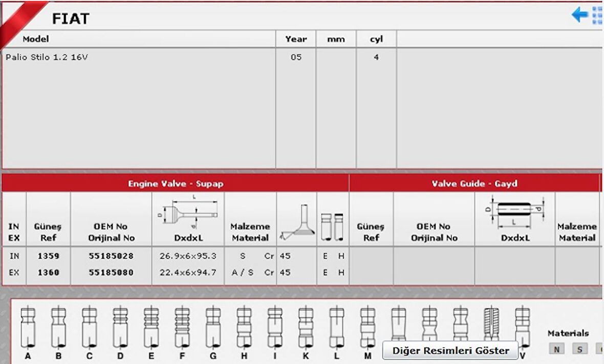The width and height of the screenshot is (604, 364).
Task: Select valve stem type D icon
Action: pos(120,327)
